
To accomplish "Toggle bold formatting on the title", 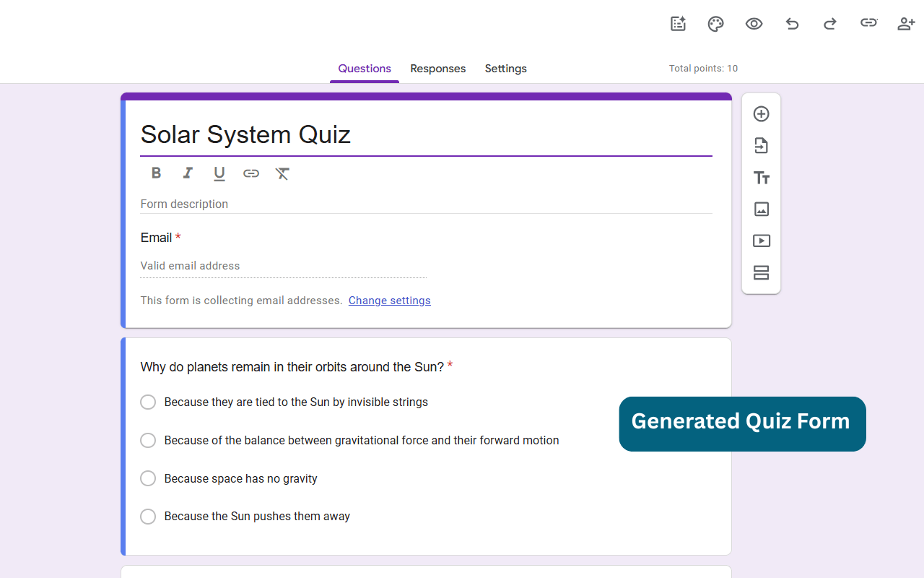I will coord(156,173).
